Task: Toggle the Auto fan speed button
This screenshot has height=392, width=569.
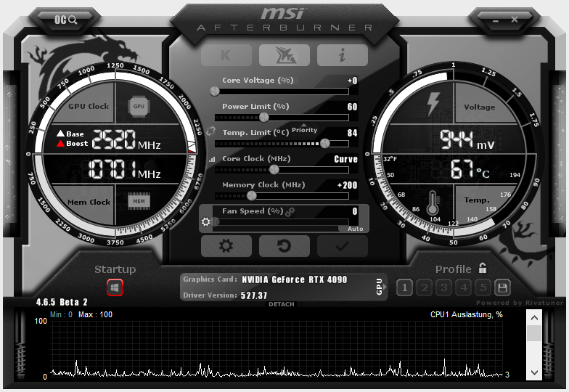Action: point(355,229)
